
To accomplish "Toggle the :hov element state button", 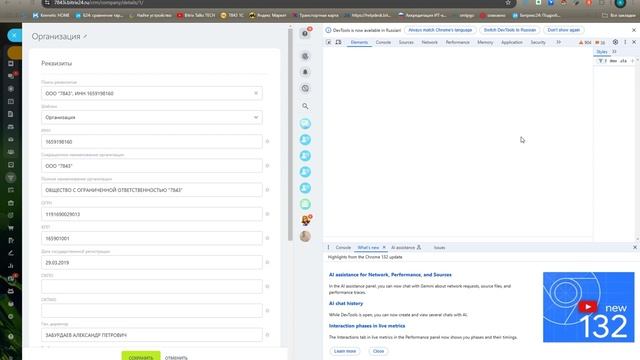I will 613,61.
